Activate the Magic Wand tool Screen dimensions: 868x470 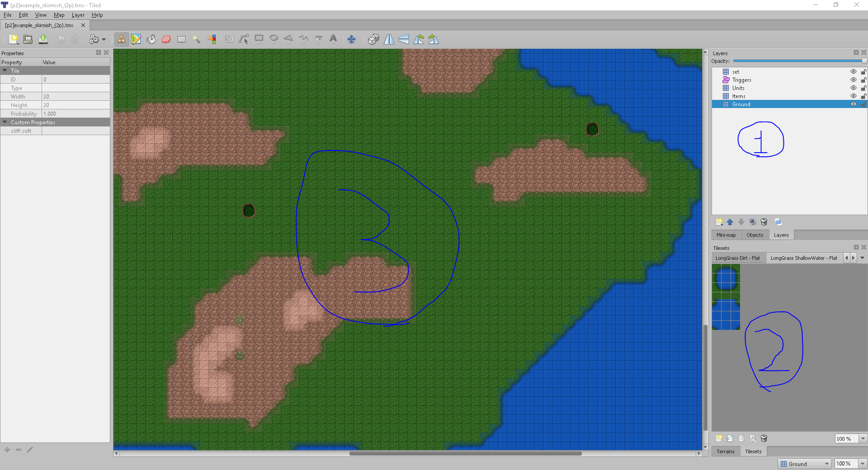point(197,39)
